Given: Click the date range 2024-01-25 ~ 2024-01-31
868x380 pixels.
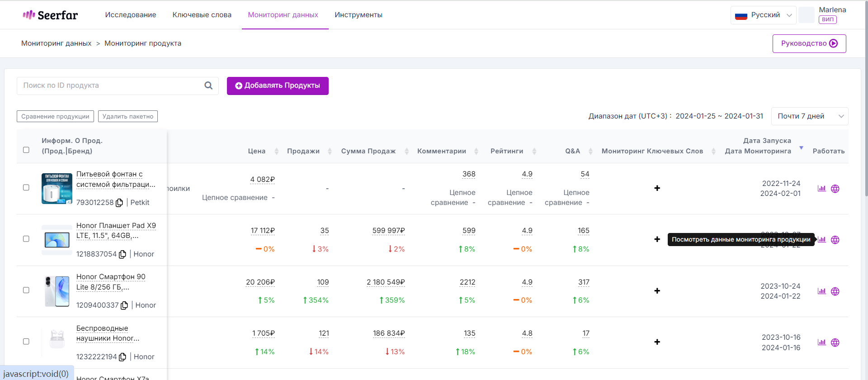Looking at the screenshot, I should [719, 116].
